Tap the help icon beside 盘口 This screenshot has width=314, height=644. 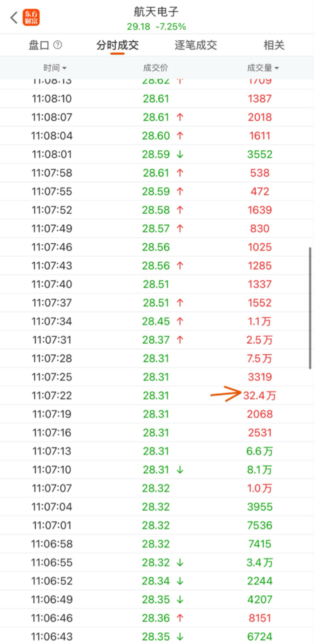click(58, 45)
